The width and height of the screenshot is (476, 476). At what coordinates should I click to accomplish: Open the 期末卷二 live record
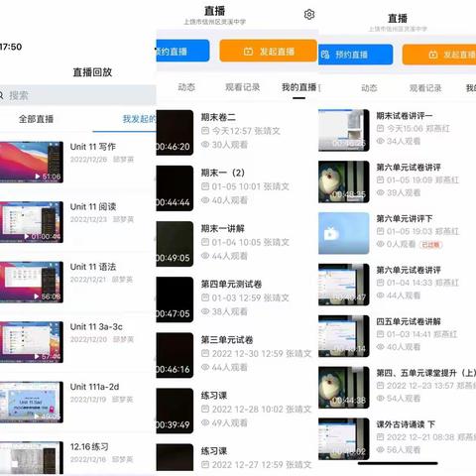[x=218, y=117]
